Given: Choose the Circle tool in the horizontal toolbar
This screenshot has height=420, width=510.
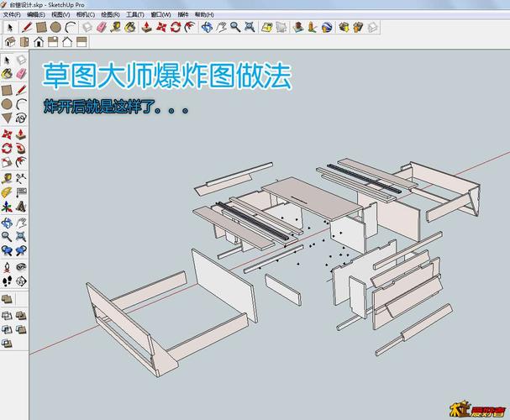Looking at the screenshot, I should [55, 28].
